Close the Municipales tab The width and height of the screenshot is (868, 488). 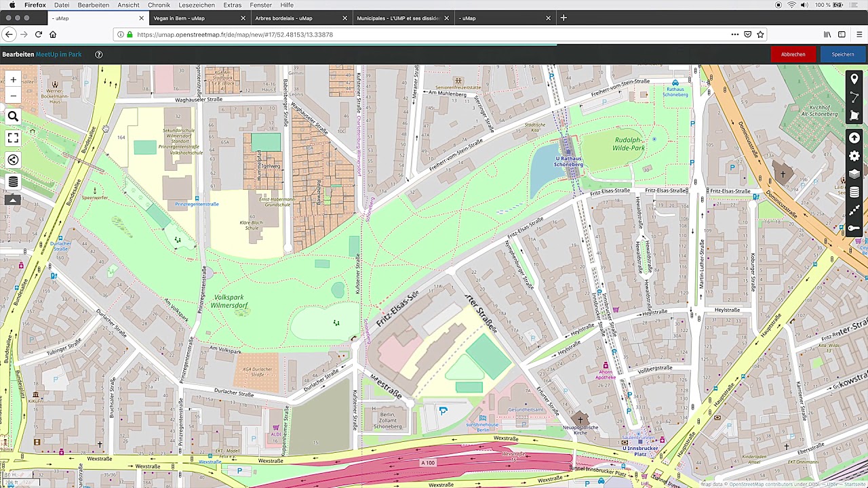point(446,18)
